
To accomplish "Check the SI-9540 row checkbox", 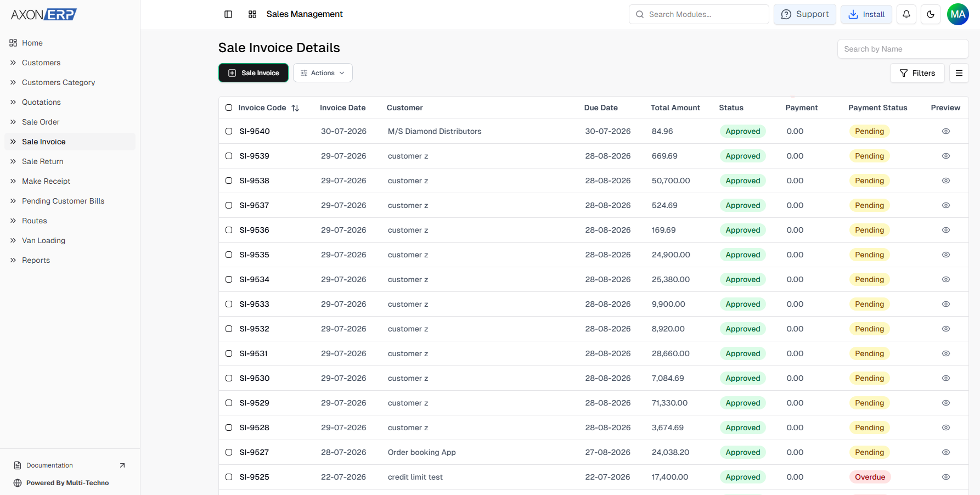I will pos(229,131).
